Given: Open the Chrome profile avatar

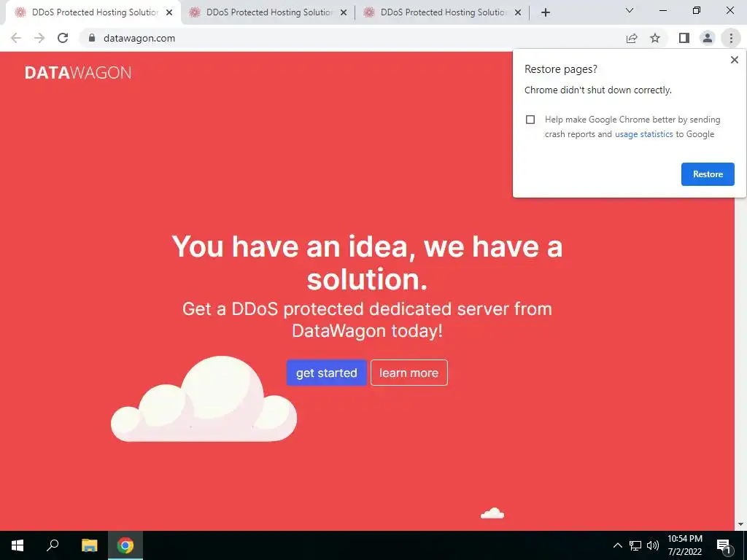Looking at the screenshot, I should pyautogui.click(x=708, y=38).
